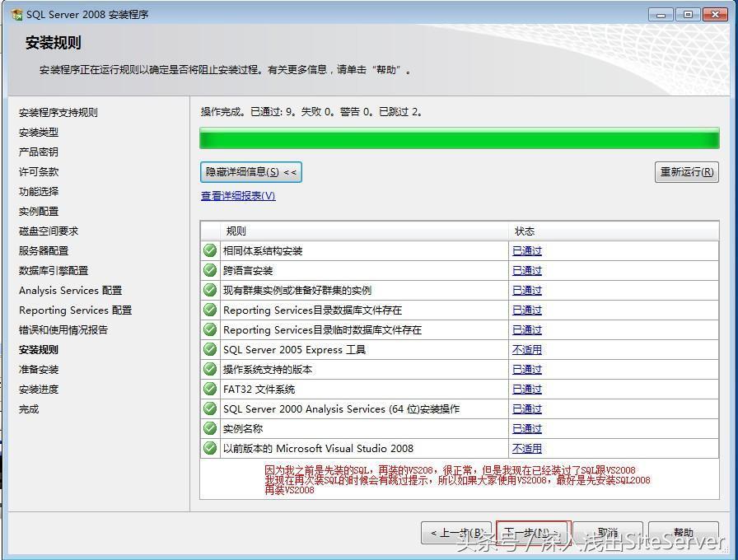Select 数据库引擎配置 step in sidebar
The width and height of the screenshot is (738, 560).
[54, 271]
